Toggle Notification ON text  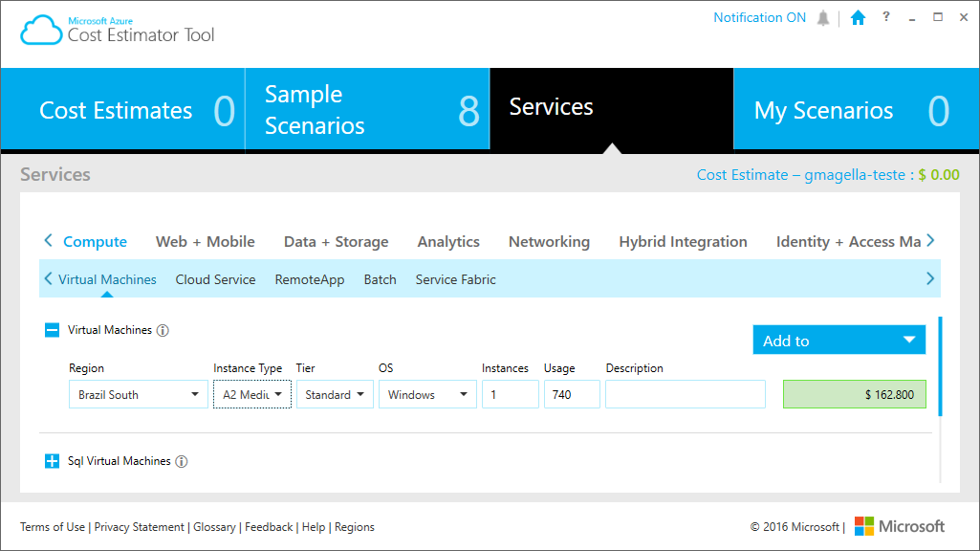[759, 17]
